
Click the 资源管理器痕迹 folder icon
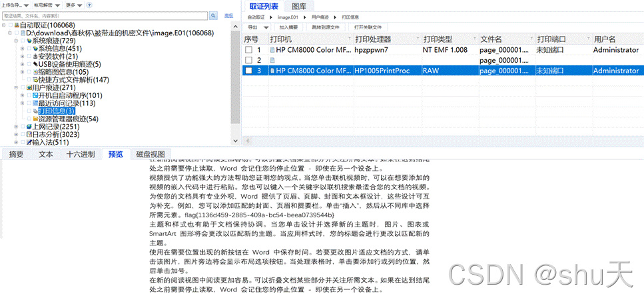click(35, 119)
